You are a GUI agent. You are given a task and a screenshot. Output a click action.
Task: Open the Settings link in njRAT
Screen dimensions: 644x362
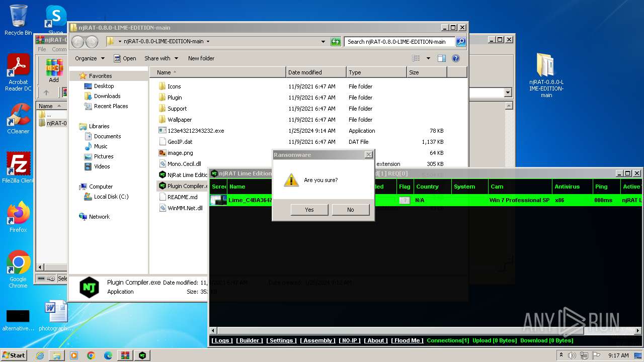(x=281, y=340)
